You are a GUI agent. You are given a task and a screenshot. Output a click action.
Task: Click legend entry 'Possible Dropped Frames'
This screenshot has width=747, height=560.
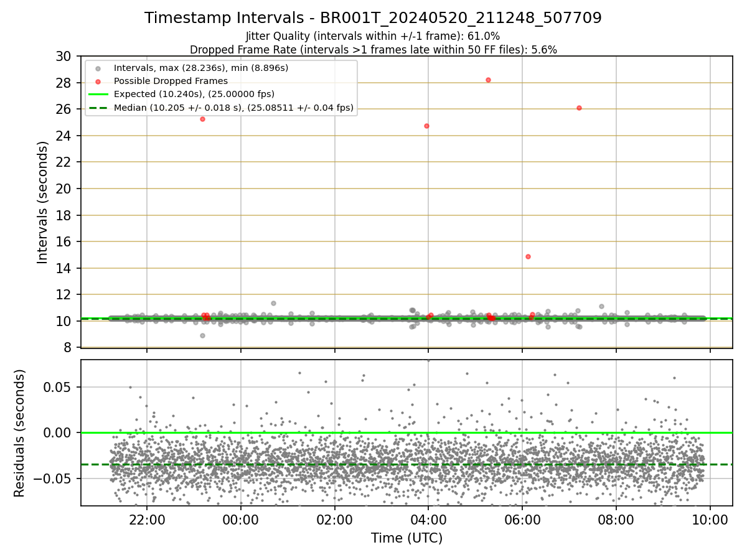point(171,81)
